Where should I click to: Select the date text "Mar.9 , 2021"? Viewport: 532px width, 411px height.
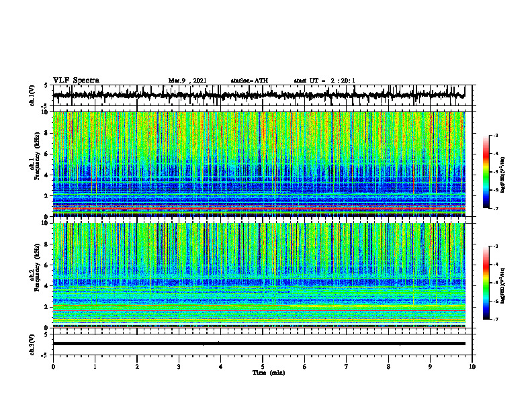click(187, 81)
